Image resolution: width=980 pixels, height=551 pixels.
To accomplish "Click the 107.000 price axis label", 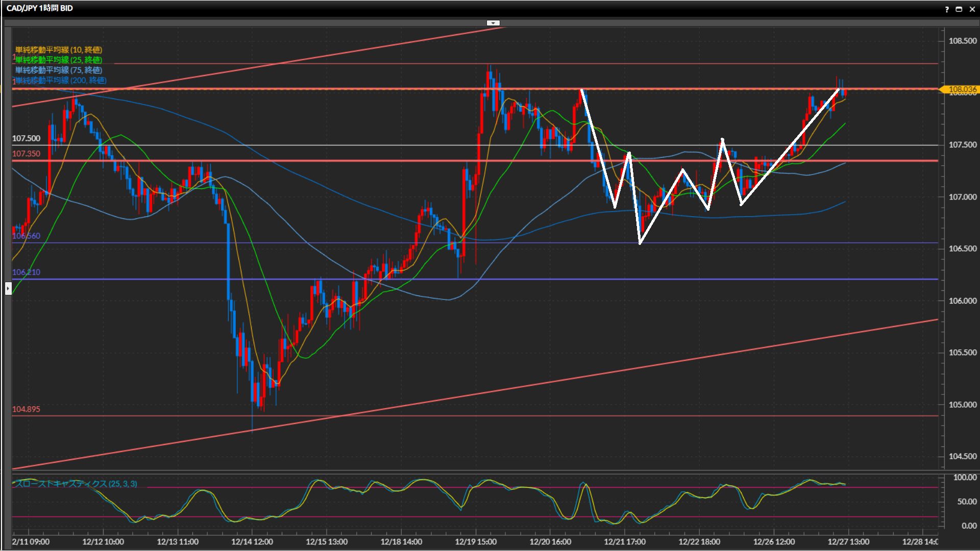I will click(962, 197).
